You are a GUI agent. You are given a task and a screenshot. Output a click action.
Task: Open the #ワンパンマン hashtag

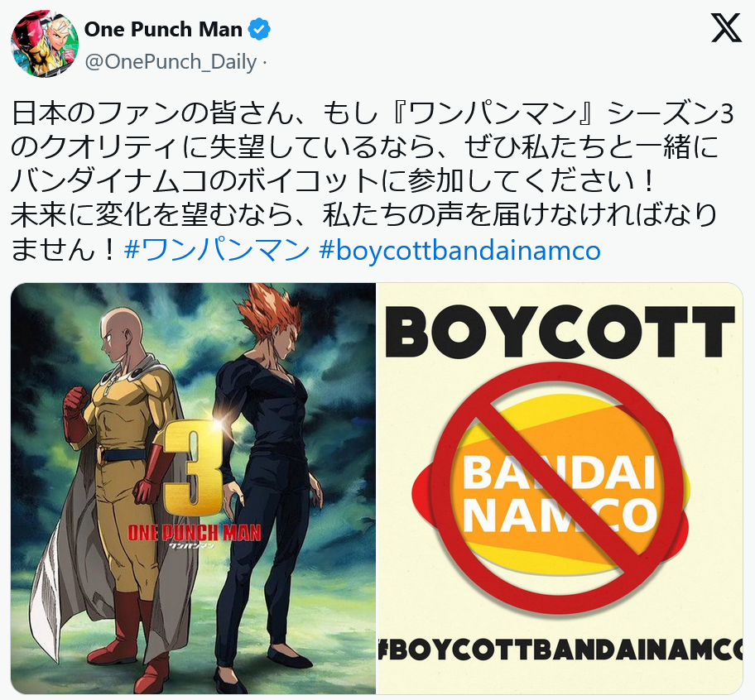[217, 250]
